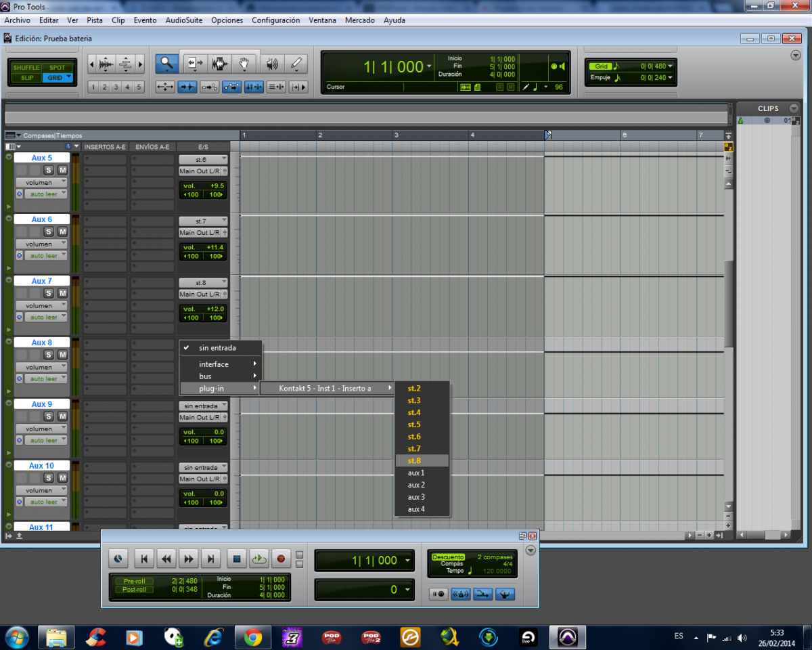Toggle Insertion Follows Playback button
Viewport: 812px width, 650px height.
click(x=298, y=87)
